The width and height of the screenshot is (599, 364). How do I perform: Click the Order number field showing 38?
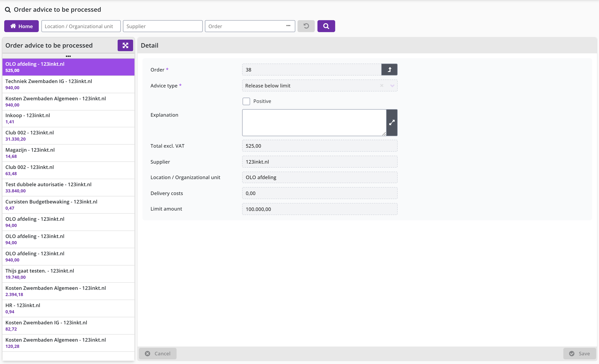pyautogui.click(x=312, y=70)
